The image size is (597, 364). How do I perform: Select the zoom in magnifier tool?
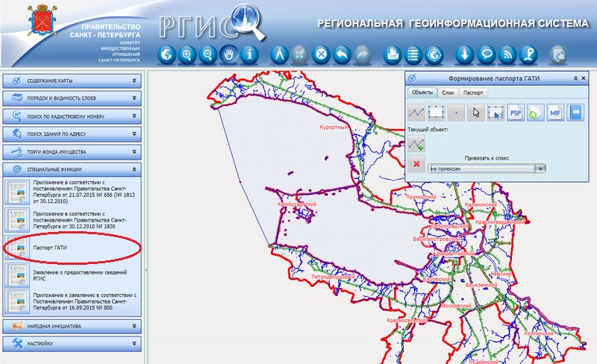tap(187, 55)
